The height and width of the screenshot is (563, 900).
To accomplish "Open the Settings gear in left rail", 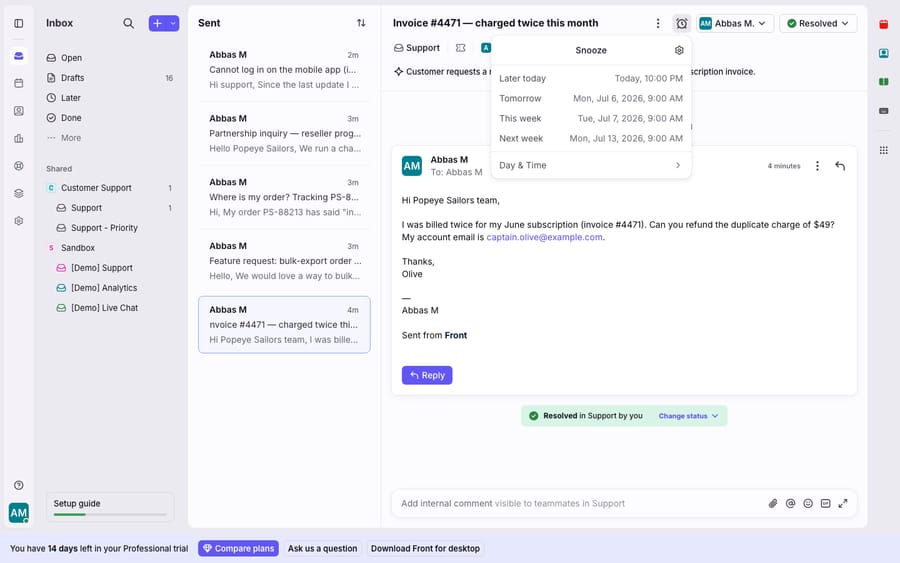I will pos(19,221).
